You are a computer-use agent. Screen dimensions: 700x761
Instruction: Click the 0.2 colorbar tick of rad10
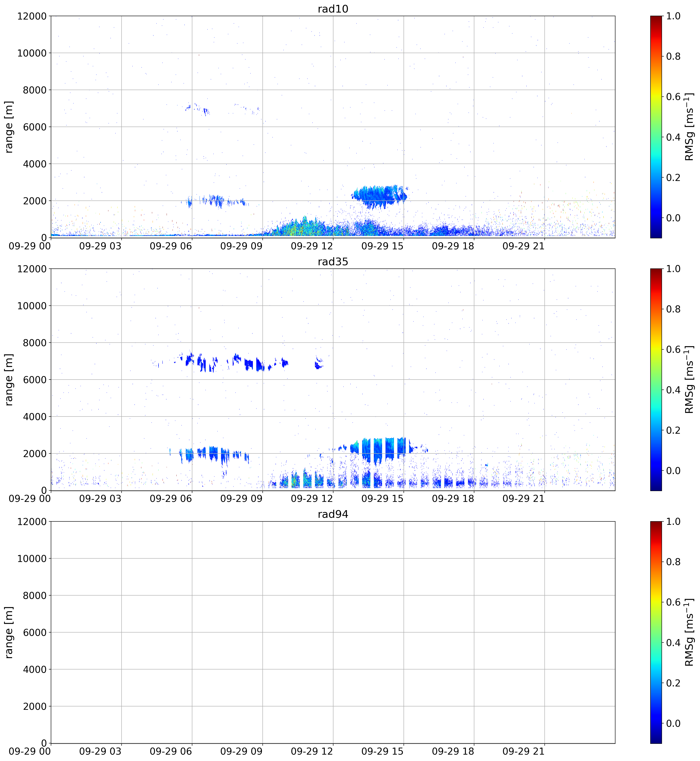pyautogui.click(x=673, y=178)
